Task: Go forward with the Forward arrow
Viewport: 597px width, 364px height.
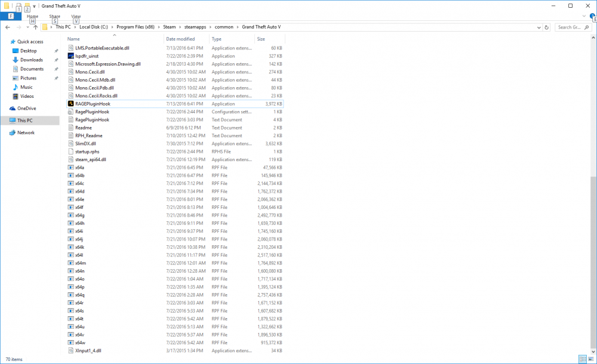Action: [19, 27]
